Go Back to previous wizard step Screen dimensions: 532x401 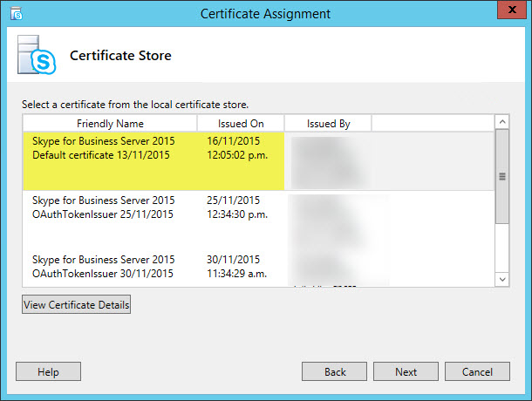coord(334,371)
